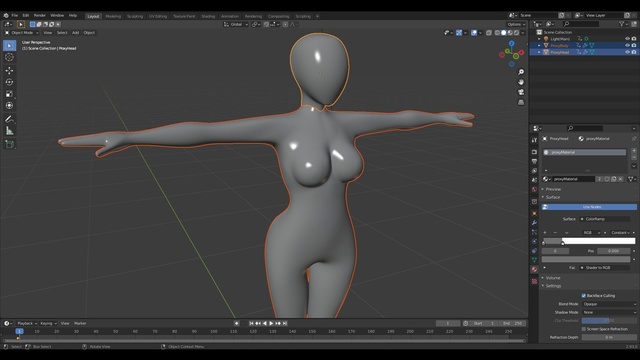Select the Transform tool
Screen dimensions: 640x360
(9, 106)
